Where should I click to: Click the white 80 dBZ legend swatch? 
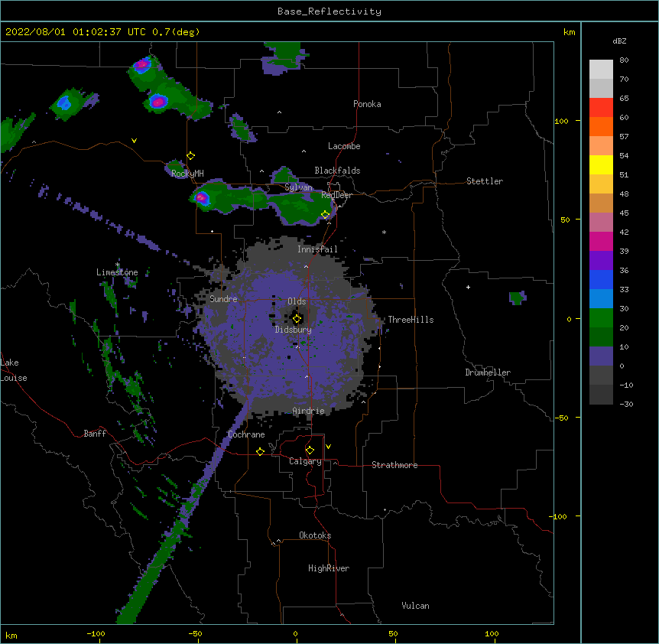pos(601,70)
